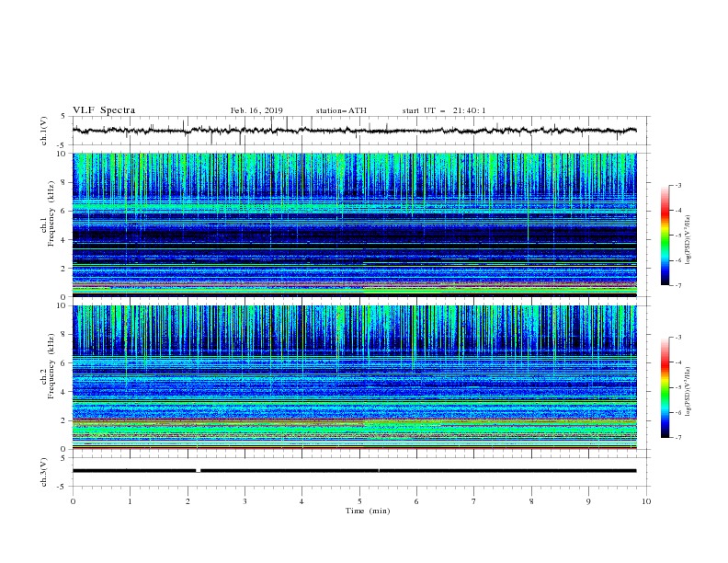Click the upper colorbar label log(PSD)(V²/Hz)

pyautogui.click(x=688, y=240)
